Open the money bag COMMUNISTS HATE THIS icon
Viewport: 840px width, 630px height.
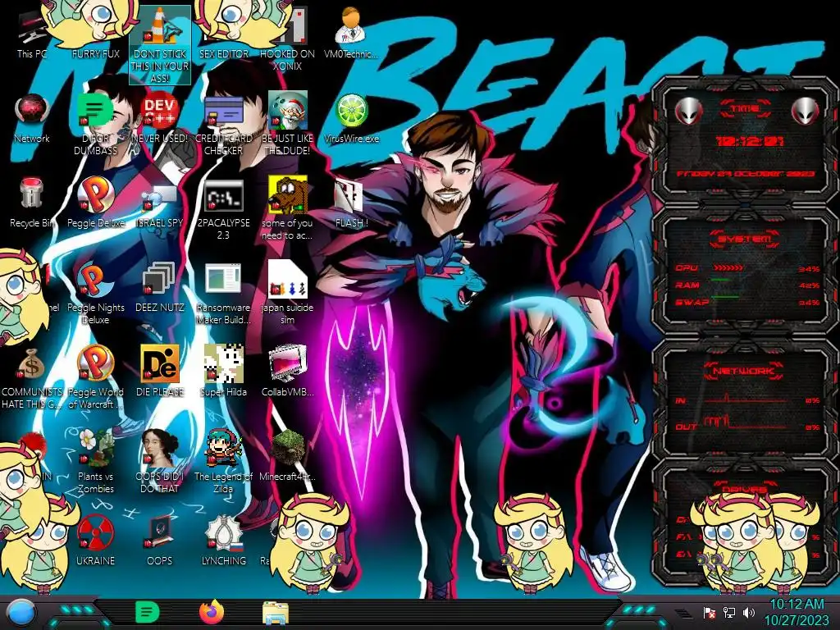coord(32,377)
